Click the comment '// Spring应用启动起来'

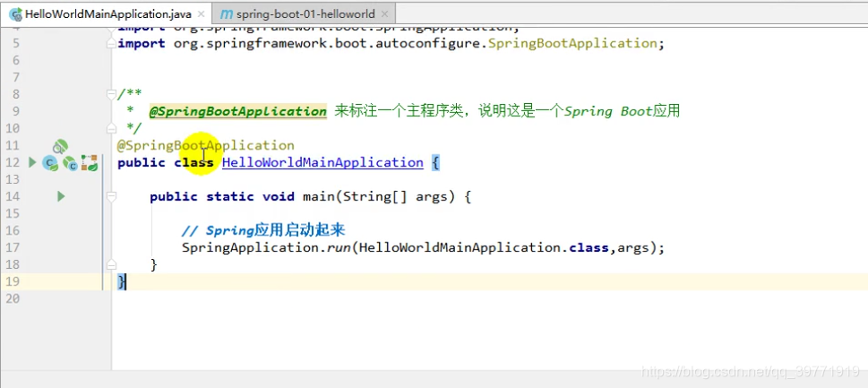click(x=264, y=230)
